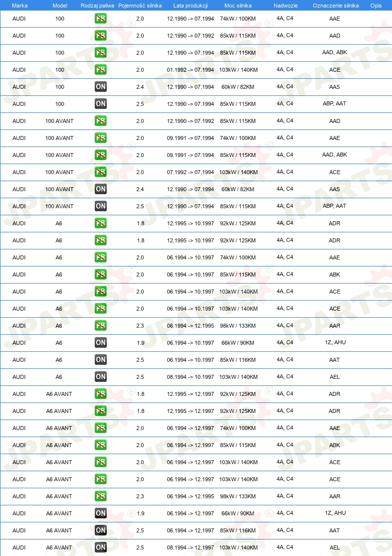The width and height of the screenshot is (392, 556).
Task: Click diesel ON icon in A6 AVANT '1Z, AHU' row
Action: tap(101, 513)
